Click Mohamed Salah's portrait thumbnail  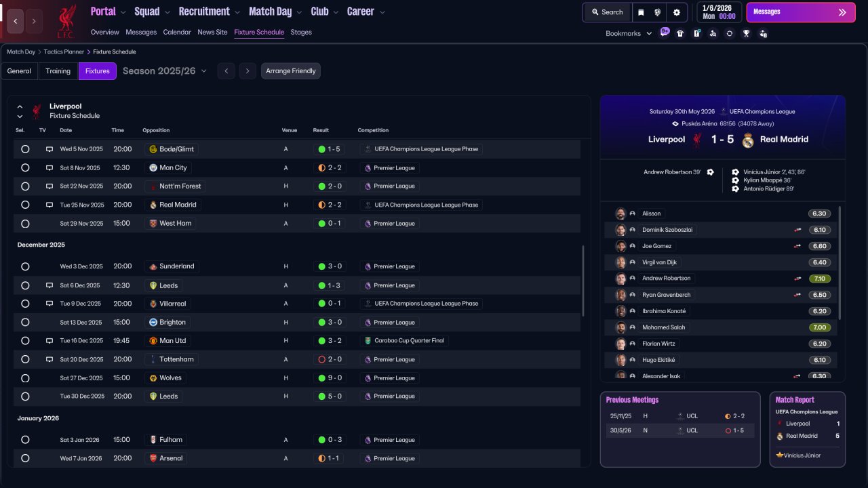tap(620, 327)
